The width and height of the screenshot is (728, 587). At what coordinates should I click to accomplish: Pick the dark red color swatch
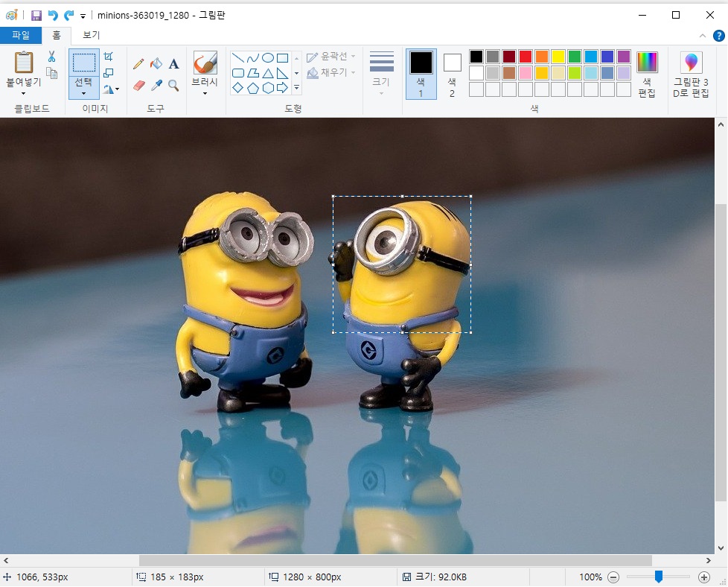click(509, 57)
